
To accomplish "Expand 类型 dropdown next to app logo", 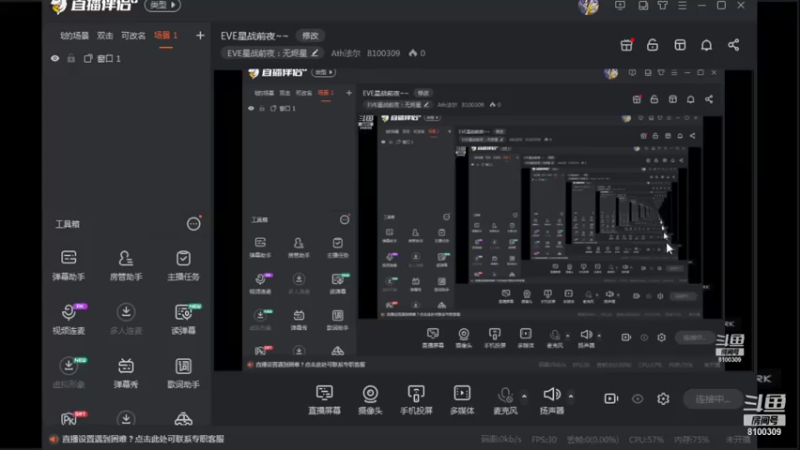I will tap(162, 5).
